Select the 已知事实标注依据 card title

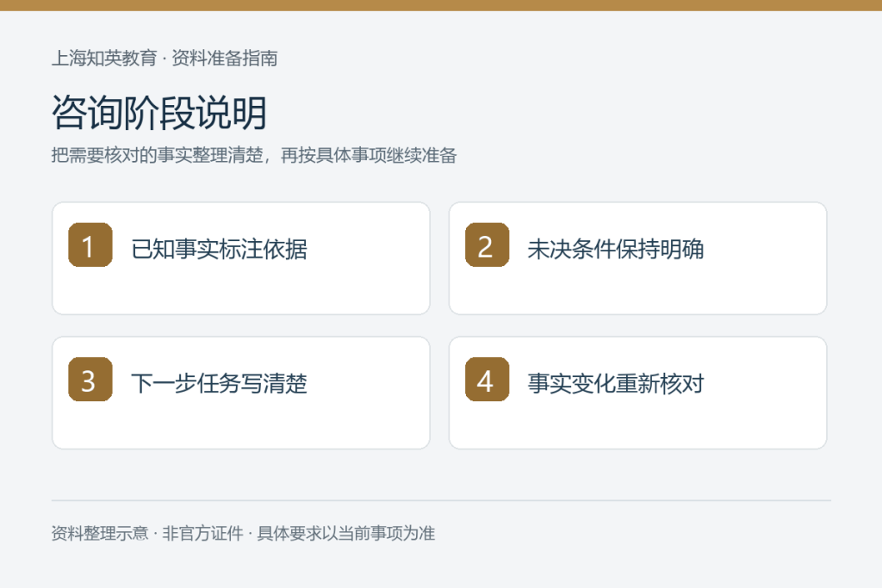(x=219, y=249)
